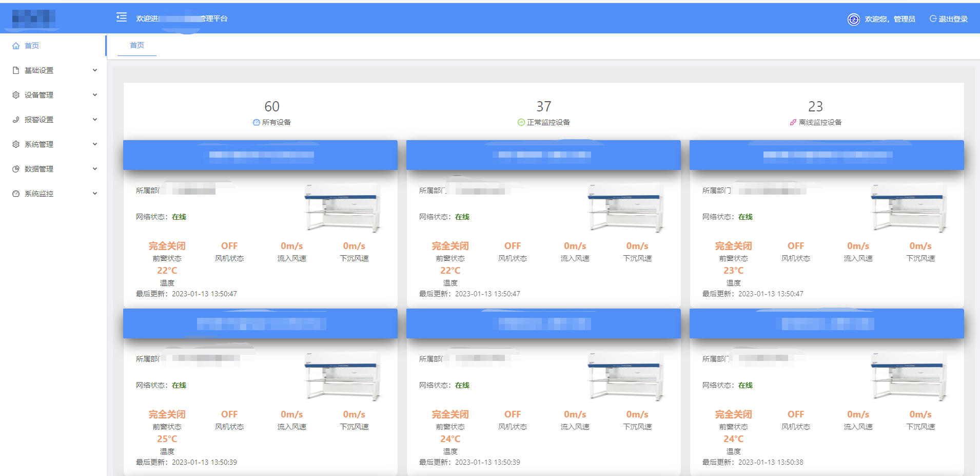980x476 pixels.
Task: Expand the 设备管理 chevron arrow
Action: click(95, 95)
